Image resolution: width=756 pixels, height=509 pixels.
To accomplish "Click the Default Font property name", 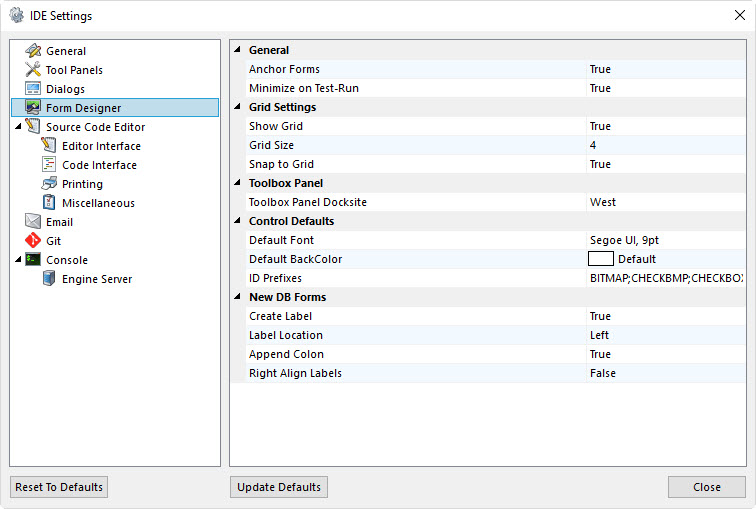I will [281, 240].
